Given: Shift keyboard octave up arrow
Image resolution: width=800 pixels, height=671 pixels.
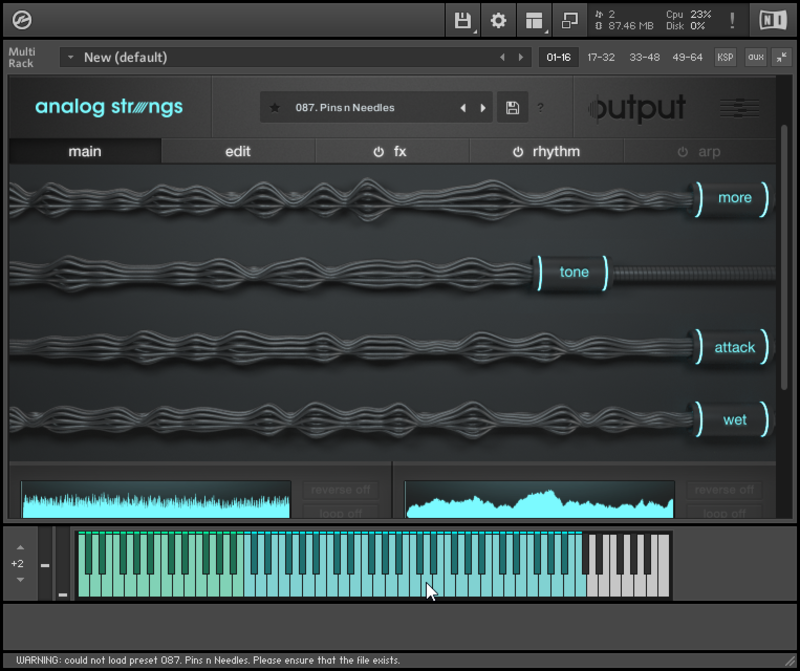Looking at the screenshot, I should tap(20, 548).
